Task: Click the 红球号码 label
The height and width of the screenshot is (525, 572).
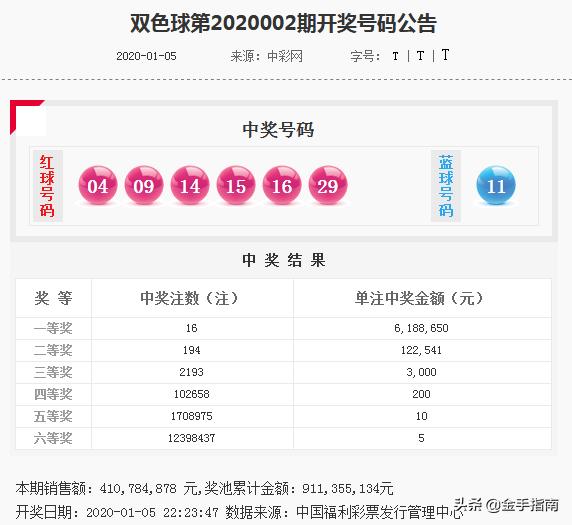Action: click(47, 186)
